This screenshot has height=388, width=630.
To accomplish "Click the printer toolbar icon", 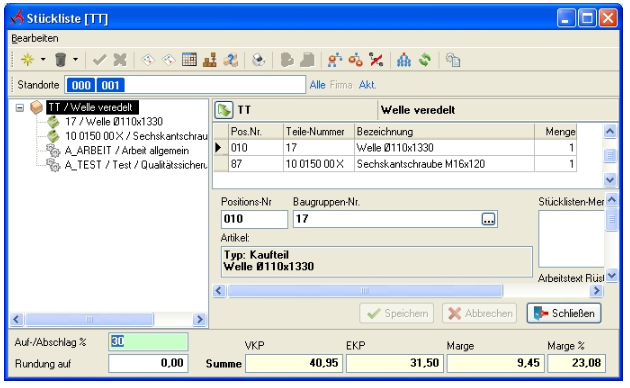I will pos(259,60).
